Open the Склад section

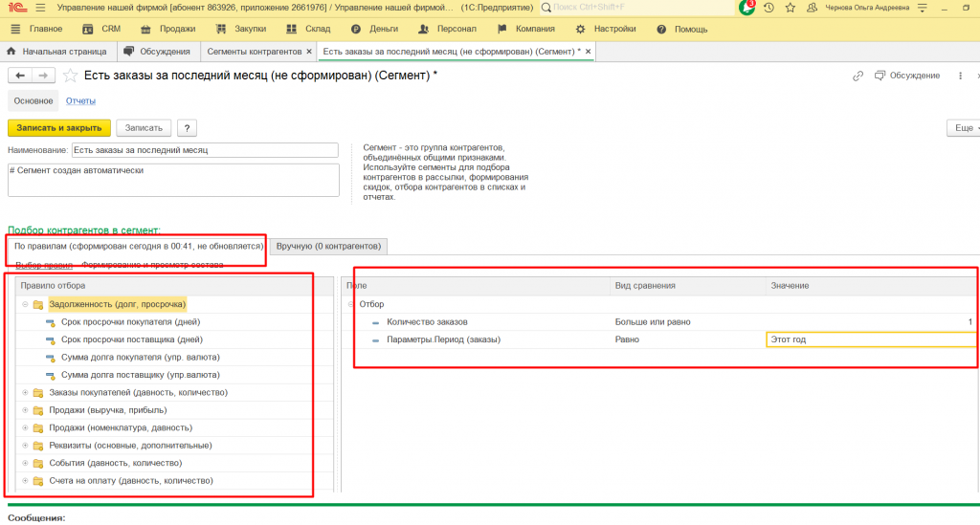(x=308, y=29)
